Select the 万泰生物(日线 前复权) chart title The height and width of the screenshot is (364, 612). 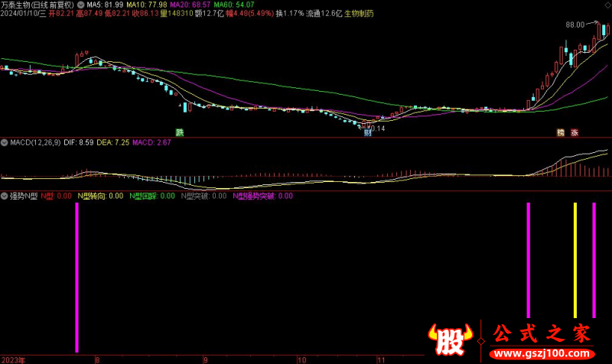37,5
